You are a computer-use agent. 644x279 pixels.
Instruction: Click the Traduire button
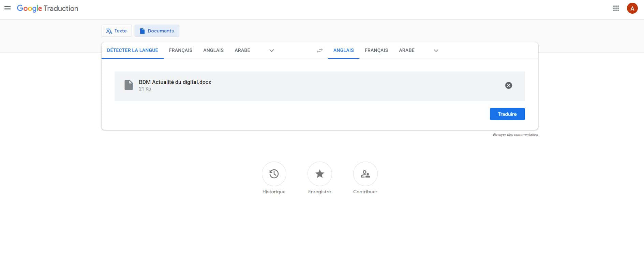(x=507, y=114)
